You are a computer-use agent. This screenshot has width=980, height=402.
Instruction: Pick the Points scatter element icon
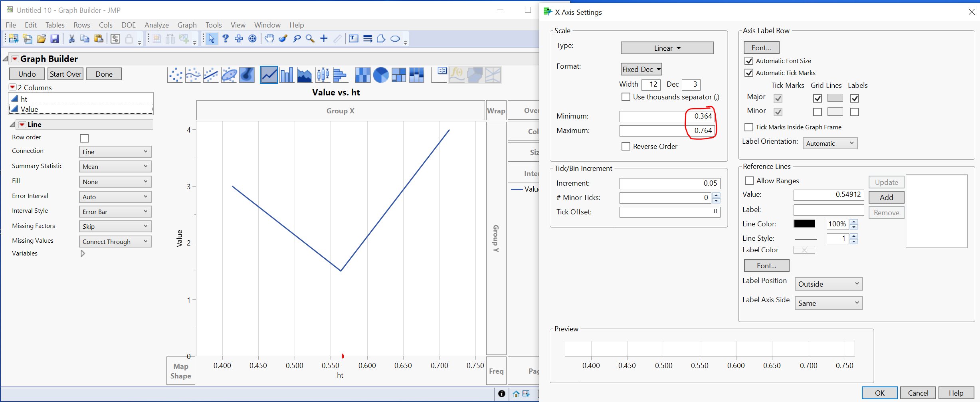point(174,75)
